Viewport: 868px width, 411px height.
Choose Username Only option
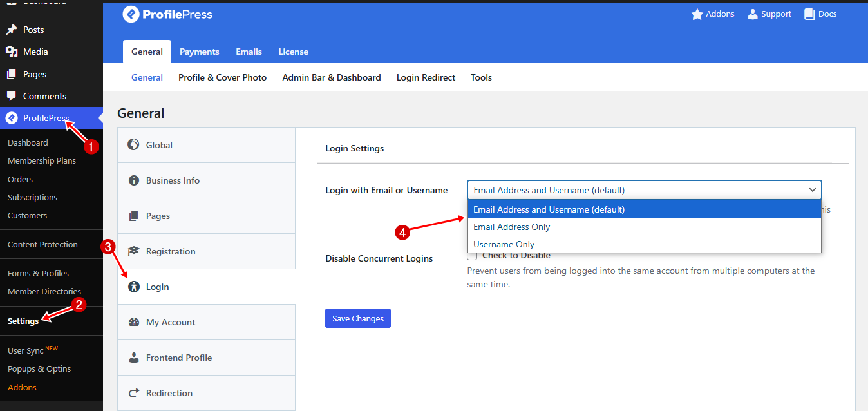pos(645,244)
